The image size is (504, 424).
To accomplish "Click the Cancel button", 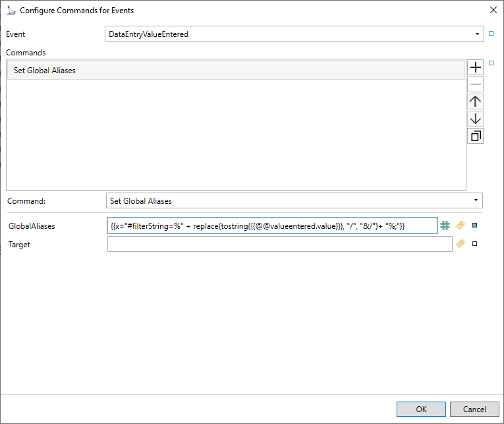I will (x=474, y=409).
